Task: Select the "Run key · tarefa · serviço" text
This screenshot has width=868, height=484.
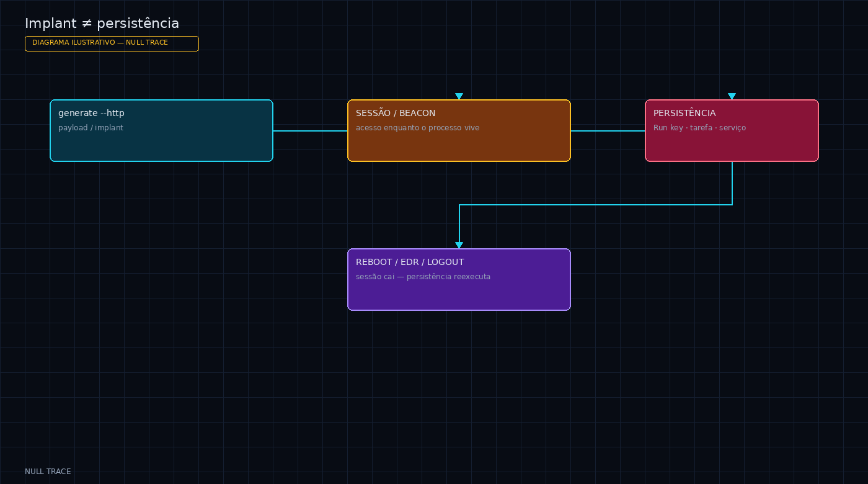Action: [x=699, y=128]
